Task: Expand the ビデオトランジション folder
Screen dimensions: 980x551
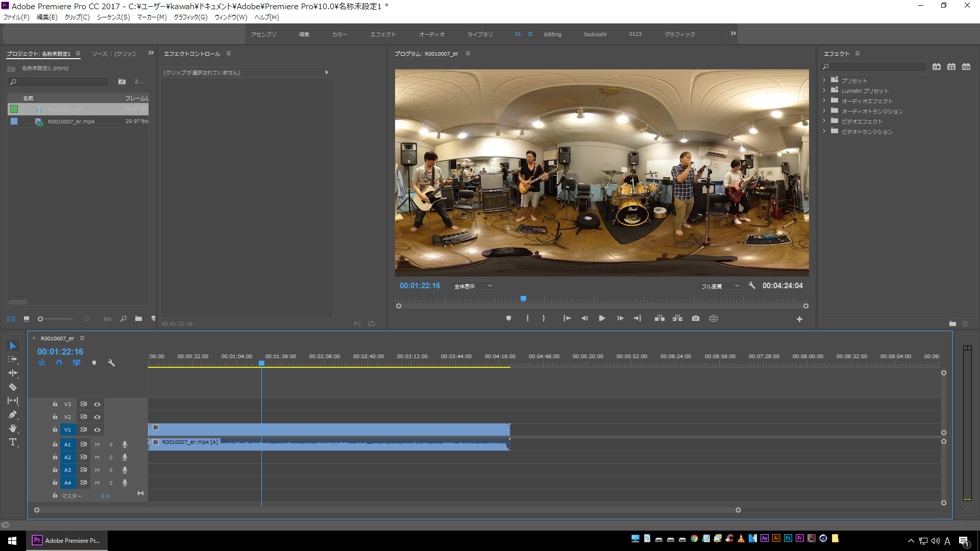Action: coord(824,131)
